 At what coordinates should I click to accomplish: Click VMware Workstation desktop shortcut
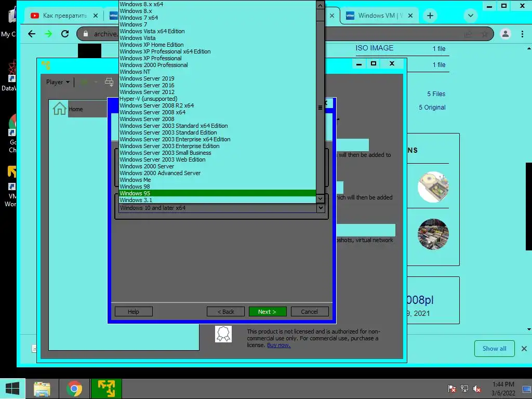pyautogui.click(x=11, y=186)
